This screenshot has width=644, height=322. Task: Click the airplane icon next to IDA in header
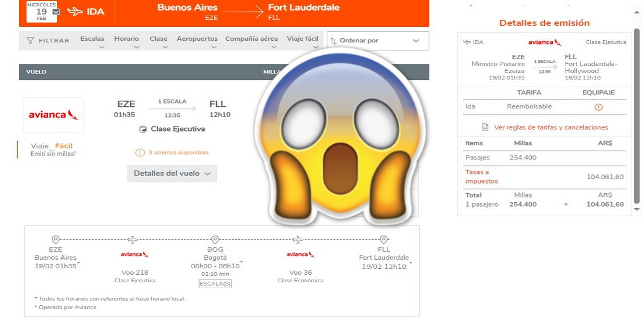coord(75,12)
